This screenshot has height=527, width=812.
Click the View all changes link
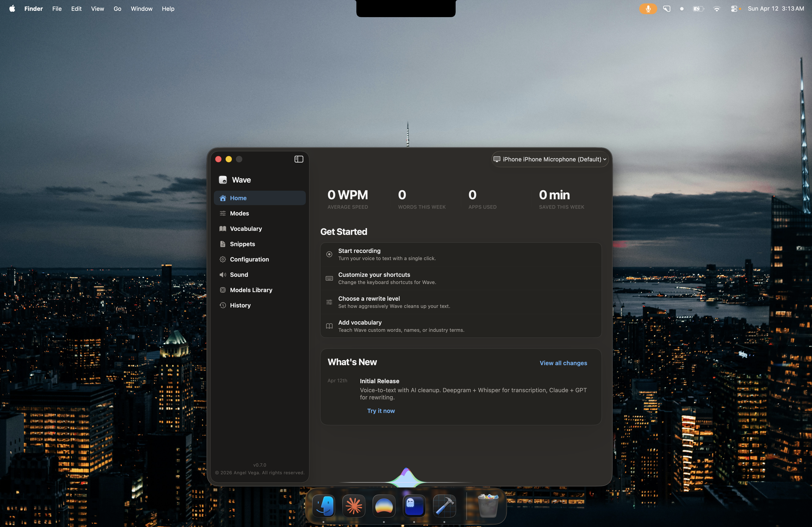pos(563,363)
